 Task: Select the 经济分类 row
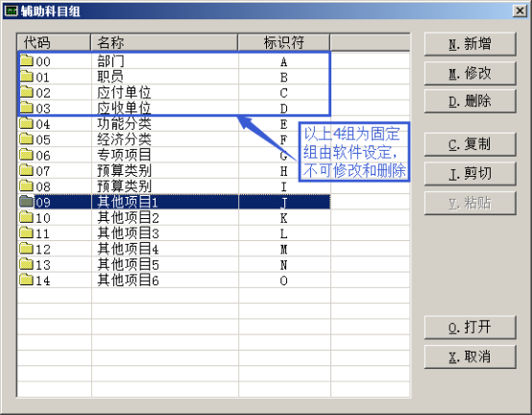click(174, 138)
